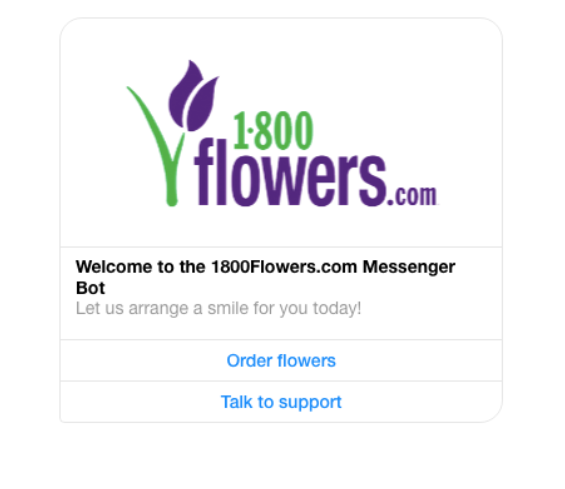This screenshot has width=565, height=489.
Task: Click the word 'Bot' in the title
Action: [x=90, y=288]
